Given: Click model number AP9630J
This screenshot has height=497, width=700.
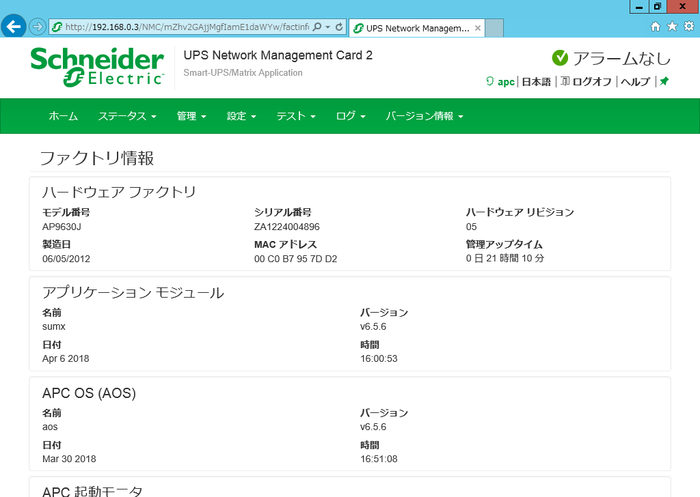Looking at the screenshot, I should [x=62, y=227].
